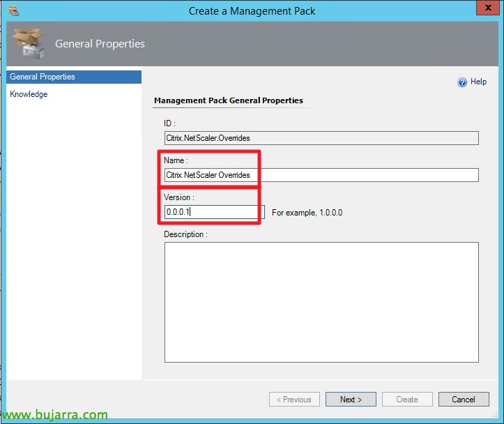
Task: Click the ID field Citrix.NetScaler.Overrides
Action: (321, 138)
